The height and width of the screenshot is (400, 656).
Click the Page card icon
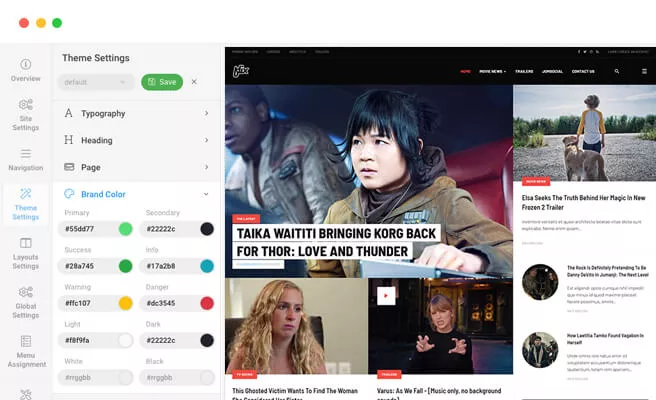click(69, 167)
